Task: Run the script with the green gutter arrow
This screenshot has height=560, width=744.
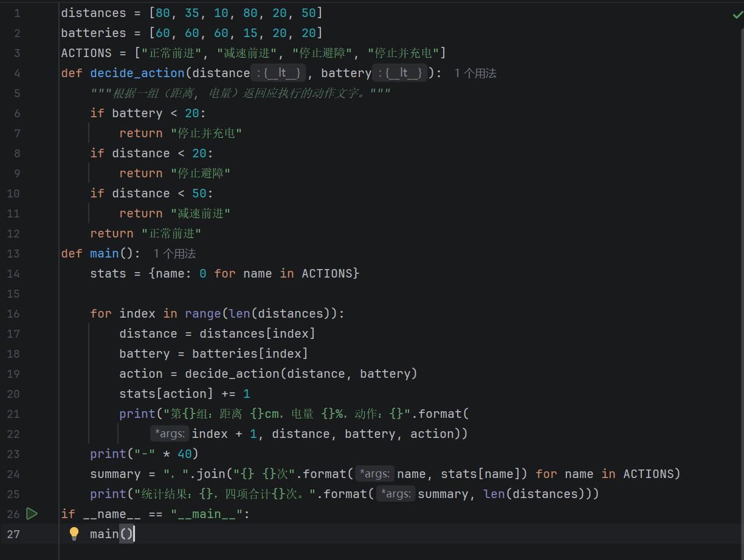Action: pos(32,514)
